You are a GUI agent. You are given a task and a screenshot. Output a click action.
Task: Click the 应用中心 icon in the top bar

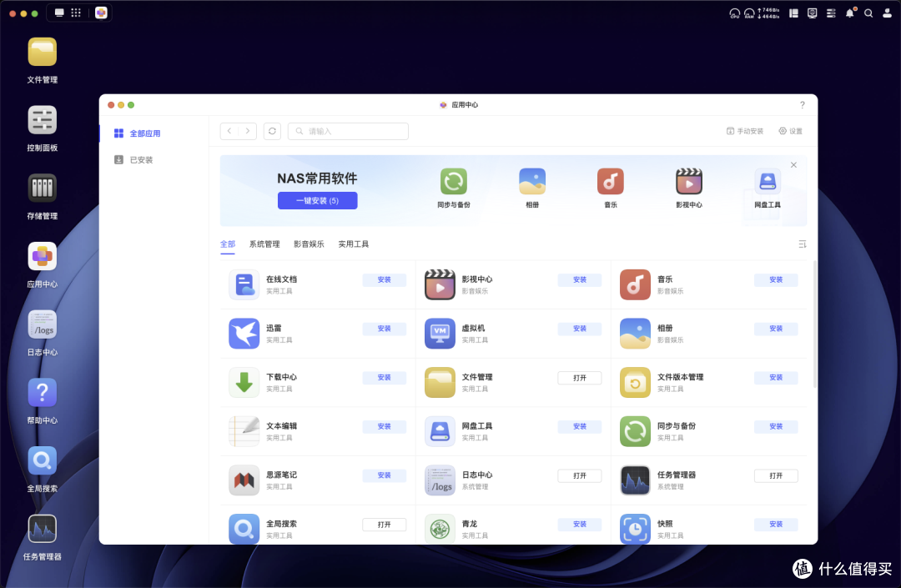101,13
